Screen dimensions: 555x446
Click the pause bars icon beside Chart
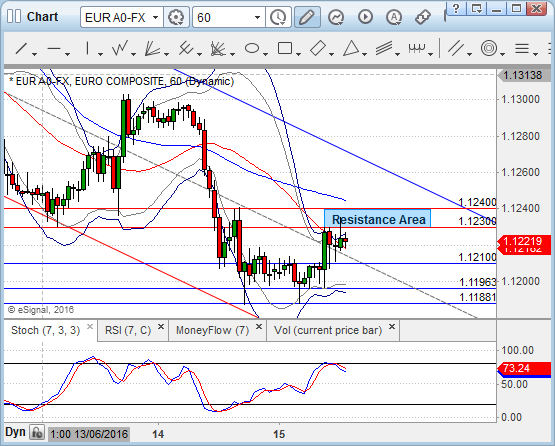(x=14, y=16)
